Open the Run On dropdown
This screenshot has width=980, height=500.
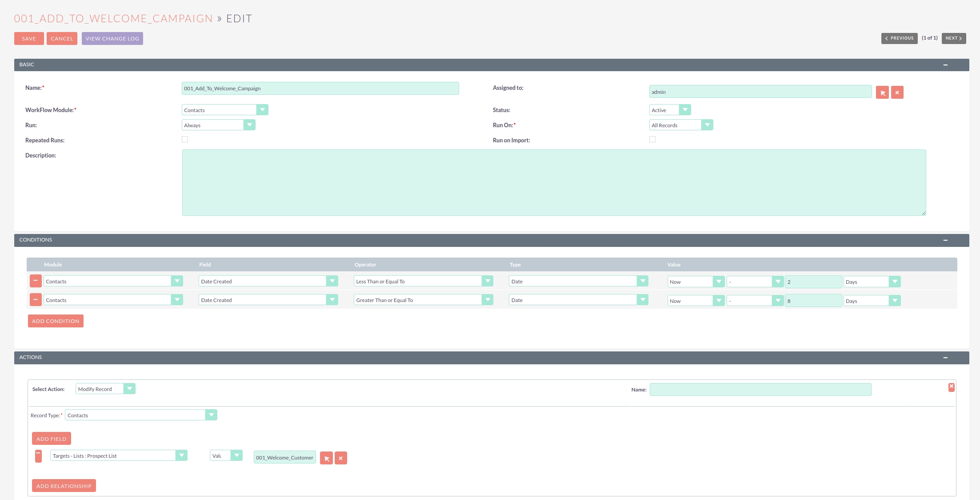pos(681,125)
